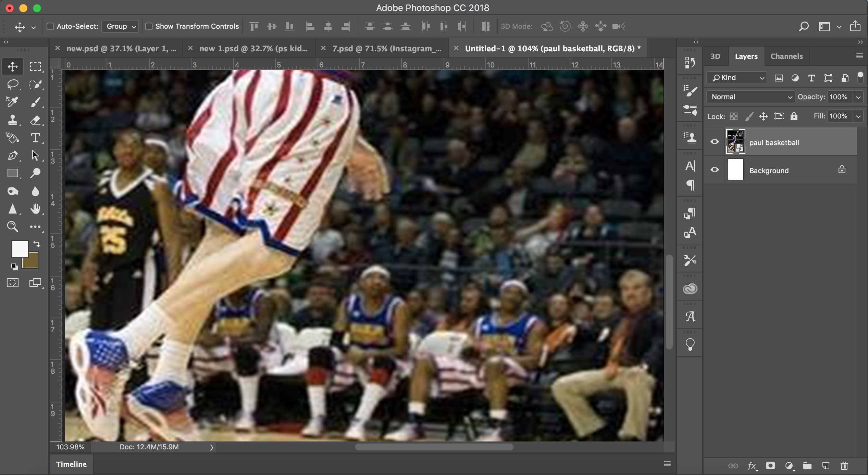Create a new group folder
This screenshot has height=475, width=868.
[807, 466]
